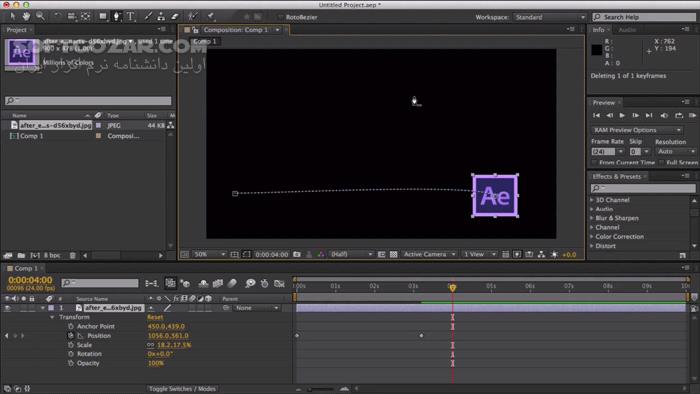Toggle the Scale constrain proportions link
The height and width of the screenshot is (394, 700).
(x=150, y=345)
